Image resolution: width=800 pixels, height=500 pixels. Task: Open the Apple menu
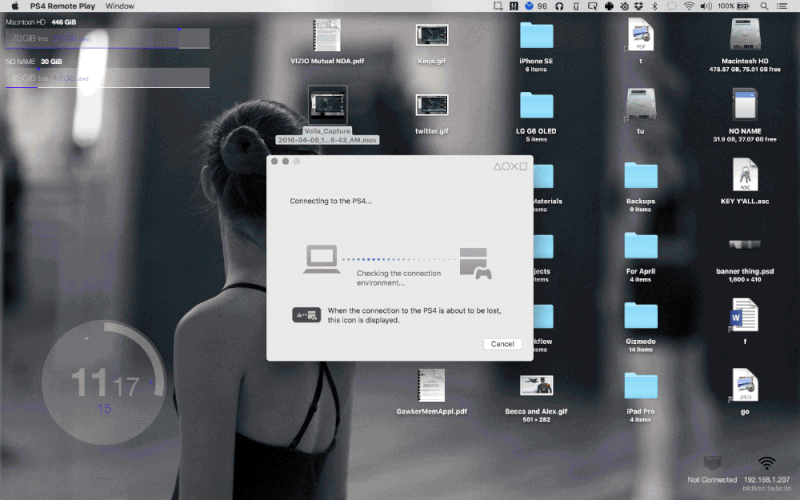[15, 6]
